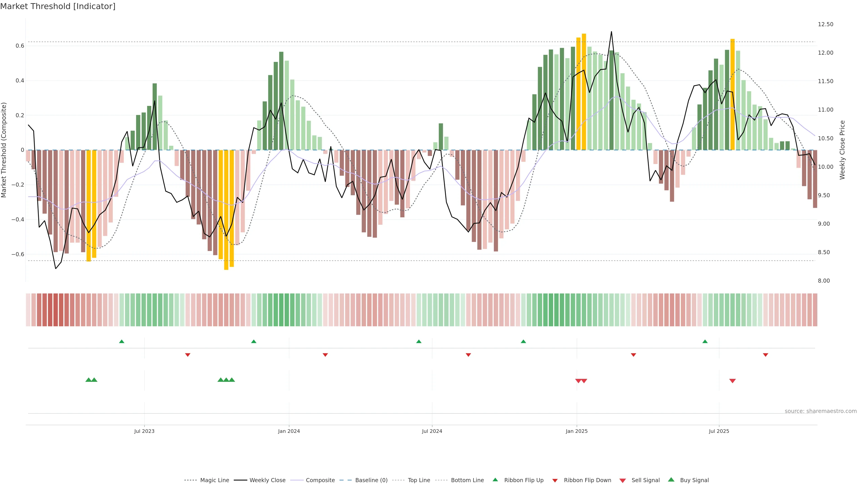Toggle Top Line legend entry
The width and height of the screenshot is (868, 488).
(x=419, y=480)
